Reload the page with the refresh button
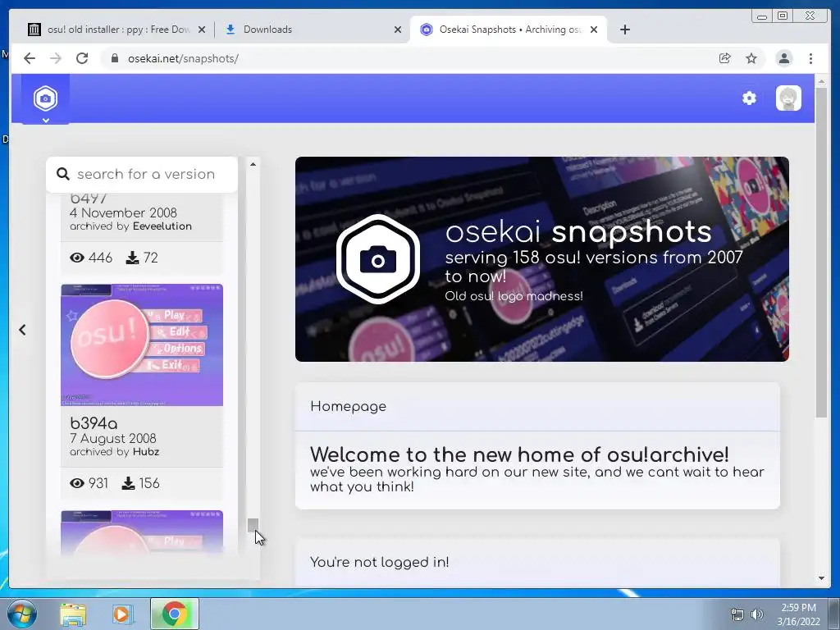 click(x=82, y=58)
